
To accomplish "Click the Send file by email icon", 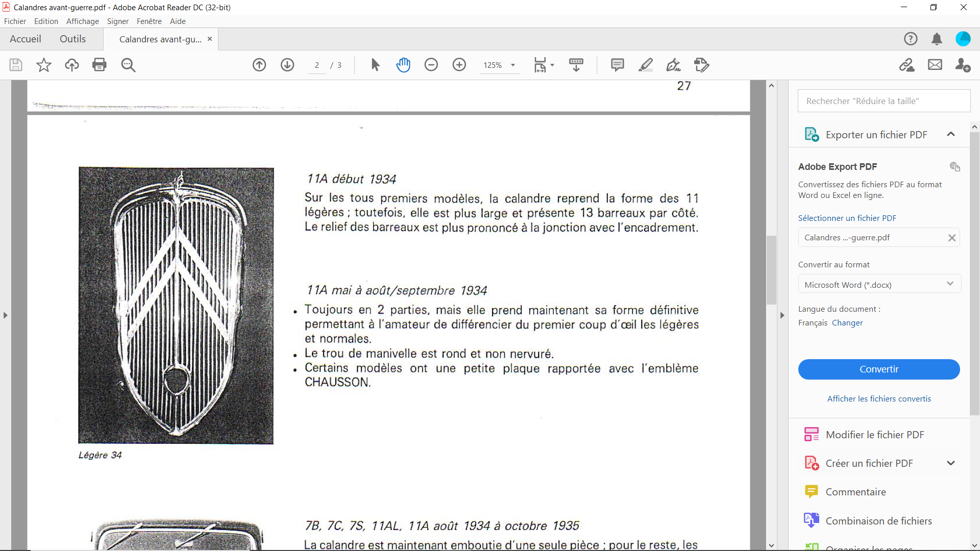I will (935, 65).
